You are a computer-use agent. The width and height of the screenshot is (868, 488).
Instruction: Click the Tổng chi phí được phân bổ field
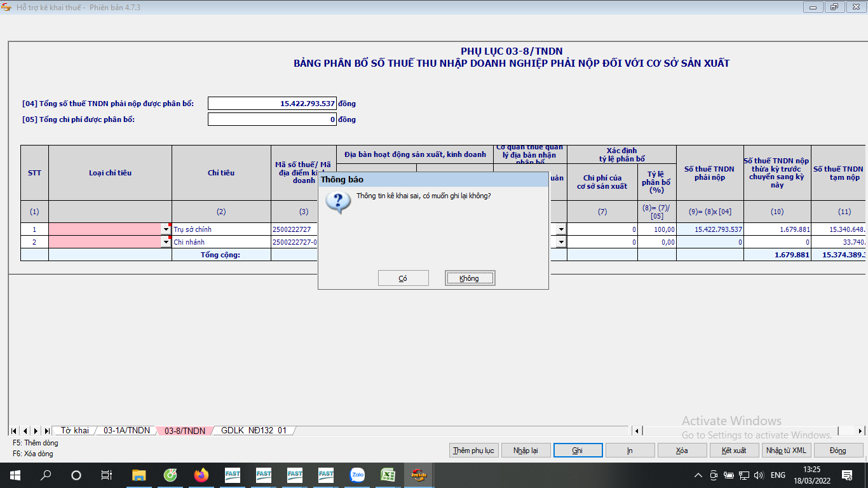point(272,119)
